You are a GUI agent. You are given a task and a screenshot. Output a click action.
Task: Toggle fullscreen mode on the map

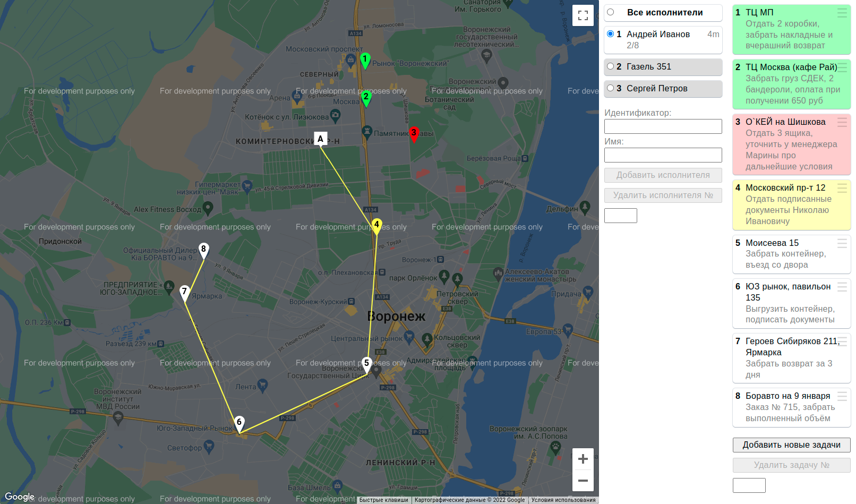pos(583,16)
